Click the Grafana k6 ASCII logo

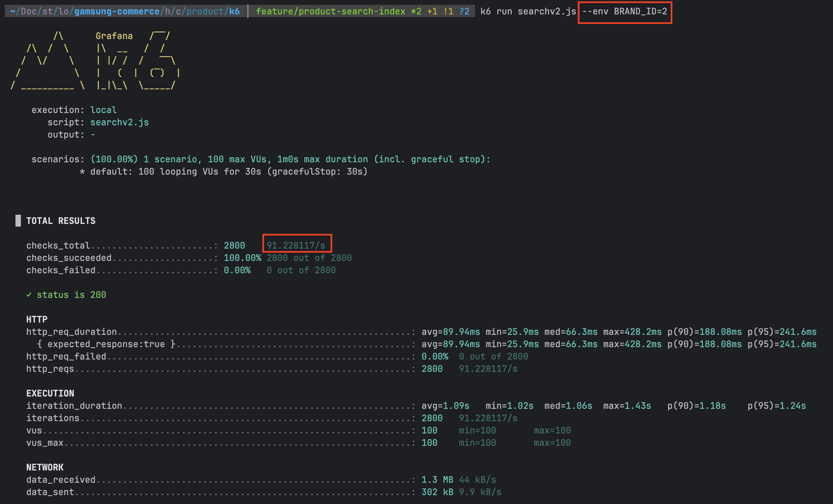(95, 61)
